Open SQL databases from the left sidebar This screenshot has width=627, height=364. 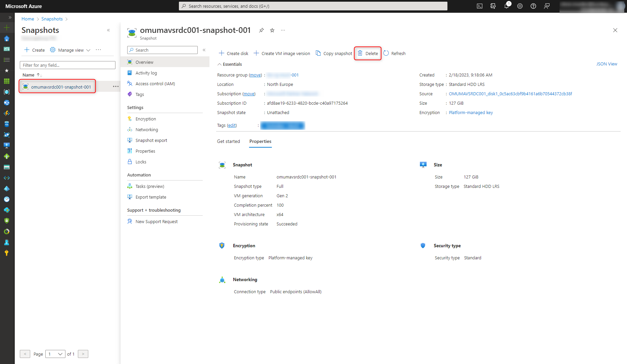click(7, 124)
